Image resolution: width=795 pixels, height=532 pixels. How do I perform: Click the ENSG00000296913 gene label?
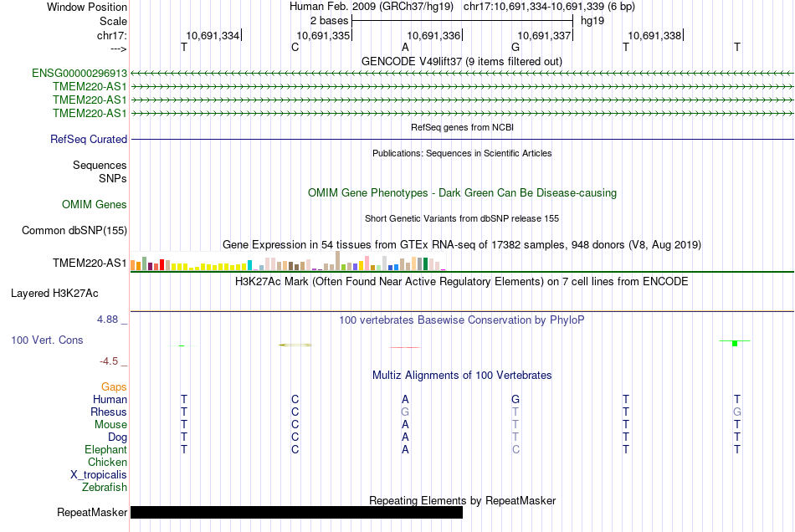click(79, 74)
